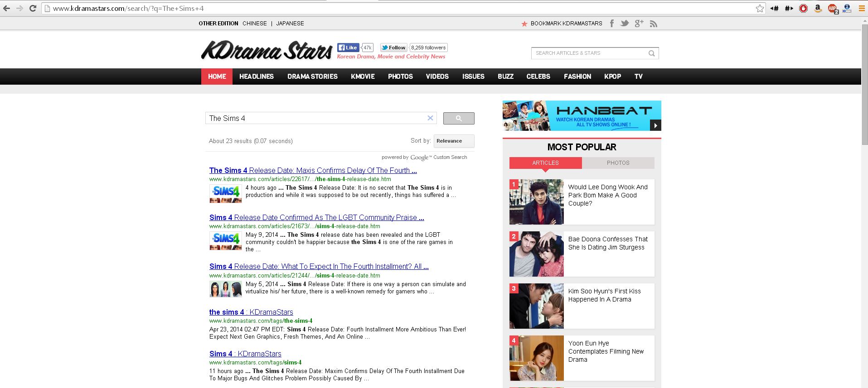
Task: Like KDramaStars on Facebook
Action: (x=348, y=48)
